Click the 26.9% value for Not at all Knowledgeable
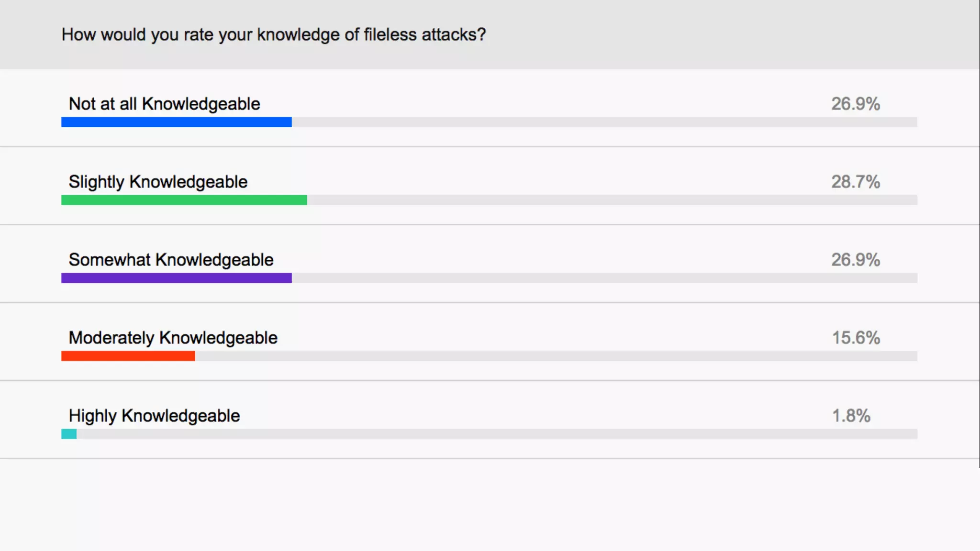980x551 pixels. point(855,104)
